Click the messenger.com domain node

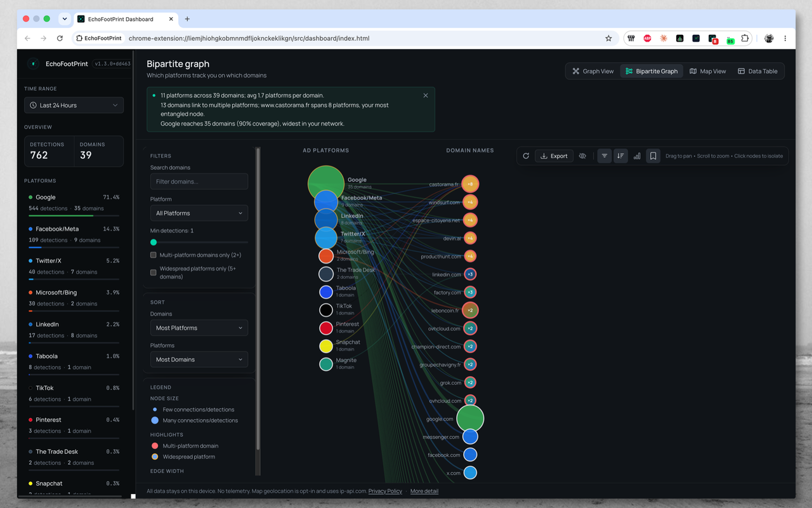(470, 437)
